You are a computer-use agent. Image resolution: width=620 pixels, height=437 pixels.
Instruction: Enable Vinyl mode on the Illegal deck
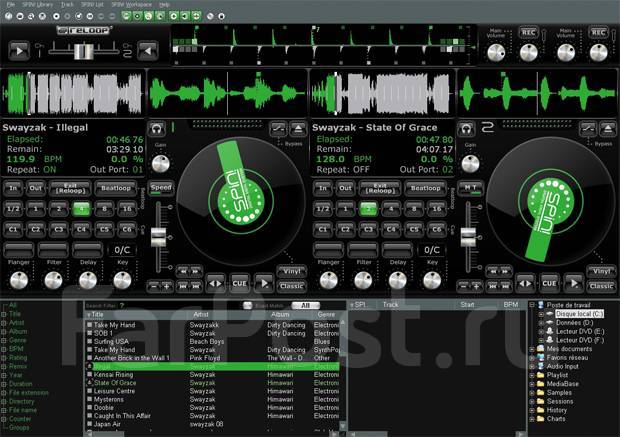coord(292,271)
